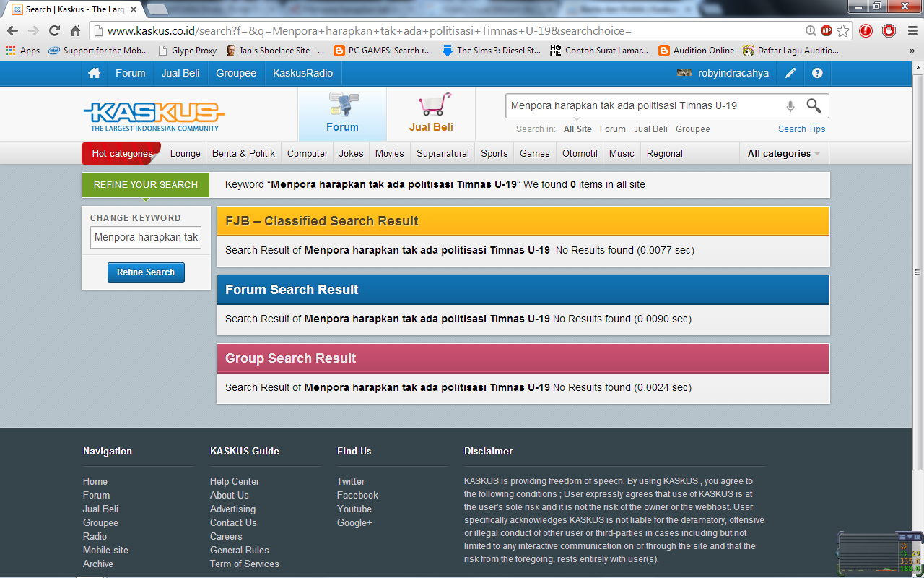Viewport: 924px width, 578px height.
Task: Open Twitter link under Find Us
Action: [x=351, y=482]
